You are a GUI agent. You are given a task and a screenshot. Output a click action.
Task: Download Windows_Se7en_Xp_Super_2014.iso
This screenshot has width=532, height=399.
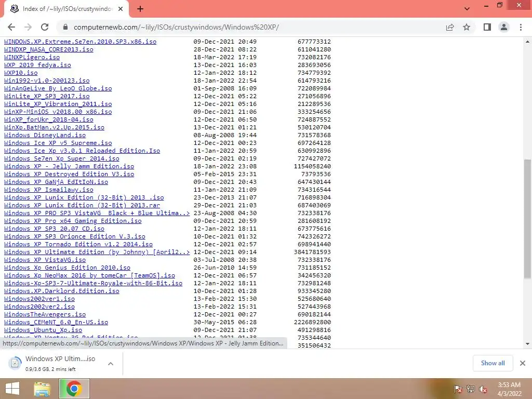click(x=61, y=158)
